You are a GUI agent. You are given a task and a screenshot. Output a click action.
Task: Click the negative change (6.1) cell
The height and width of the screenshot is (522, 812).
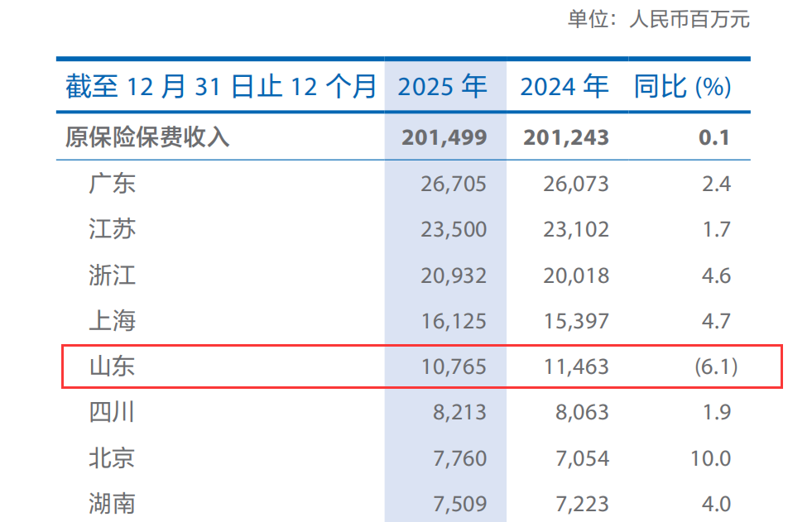(715, 366)
